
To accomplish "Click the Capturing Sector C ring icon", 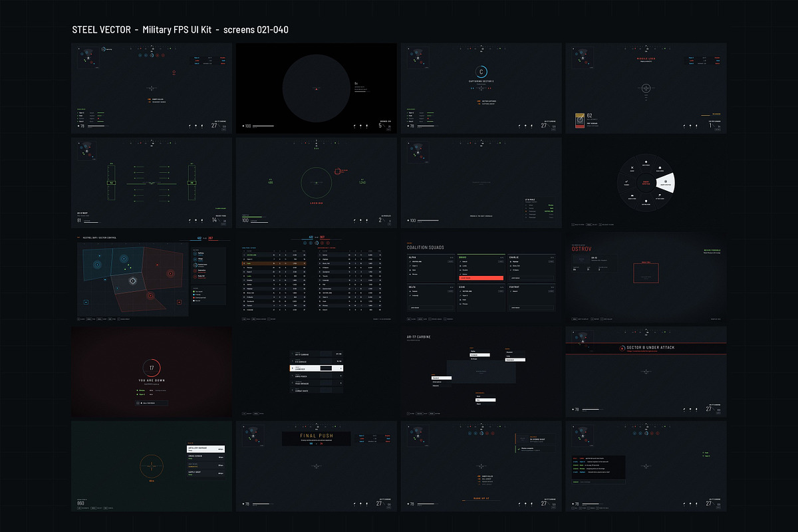I will 483,72.
